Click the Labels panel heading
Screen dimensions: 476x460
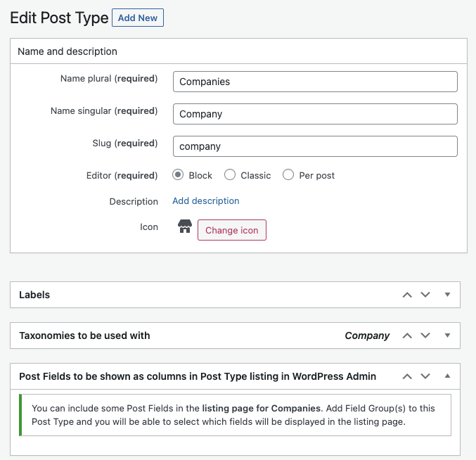(x=34, y=295)
